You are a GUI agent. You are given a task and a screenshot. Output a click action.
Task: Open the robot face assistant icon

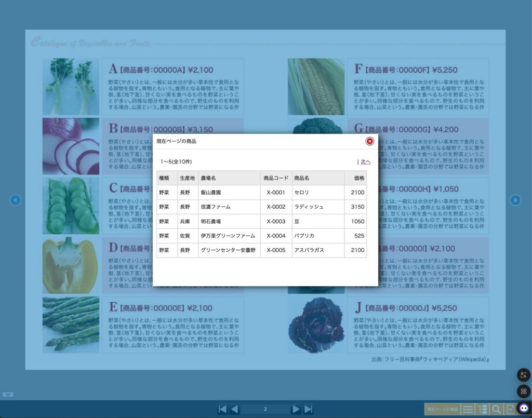pos(523,409)
